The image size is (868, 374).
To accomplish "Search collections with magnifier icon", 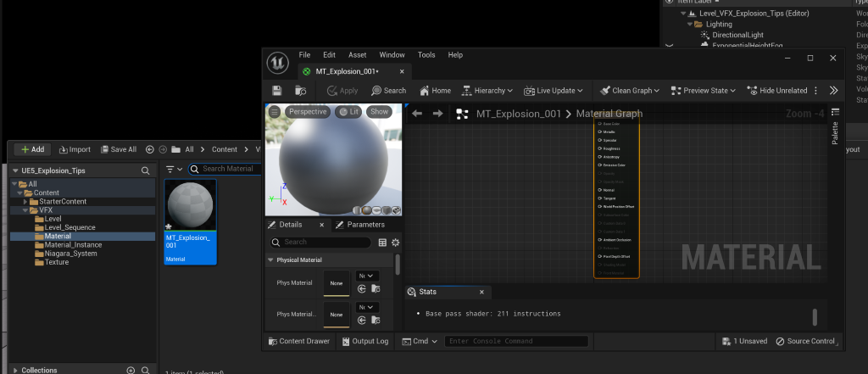I will [x=145, y=370].
